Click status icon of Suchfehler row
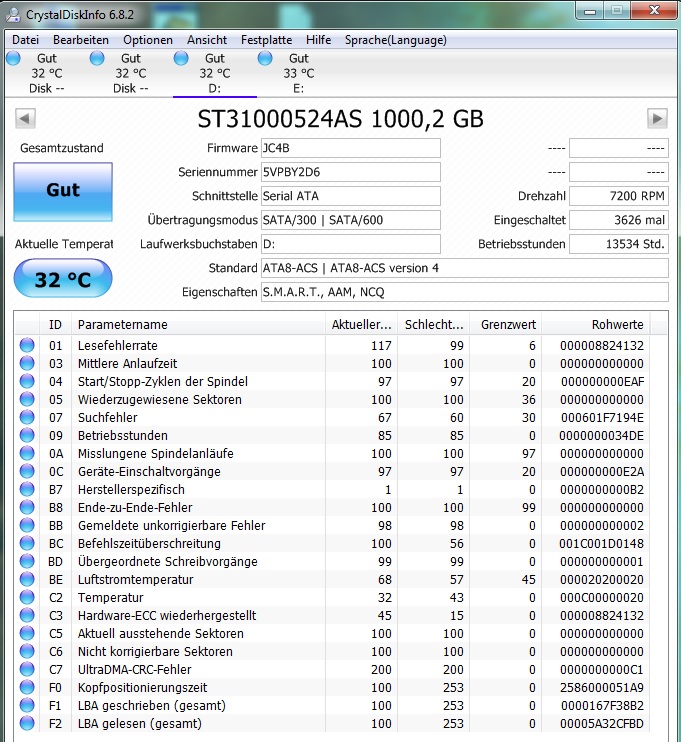This screenshot has width=681, height=742. 27,417
